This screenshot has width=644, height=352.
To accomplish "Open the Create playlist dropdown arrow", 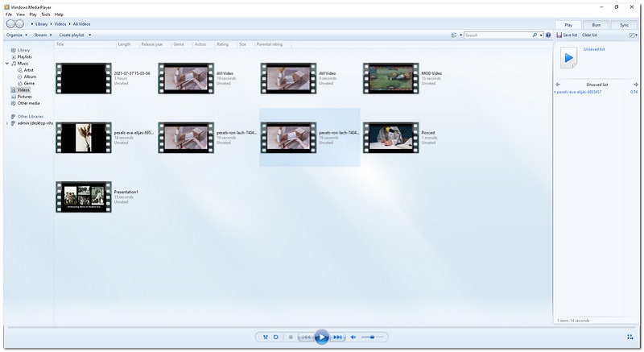I will (90, 35).
